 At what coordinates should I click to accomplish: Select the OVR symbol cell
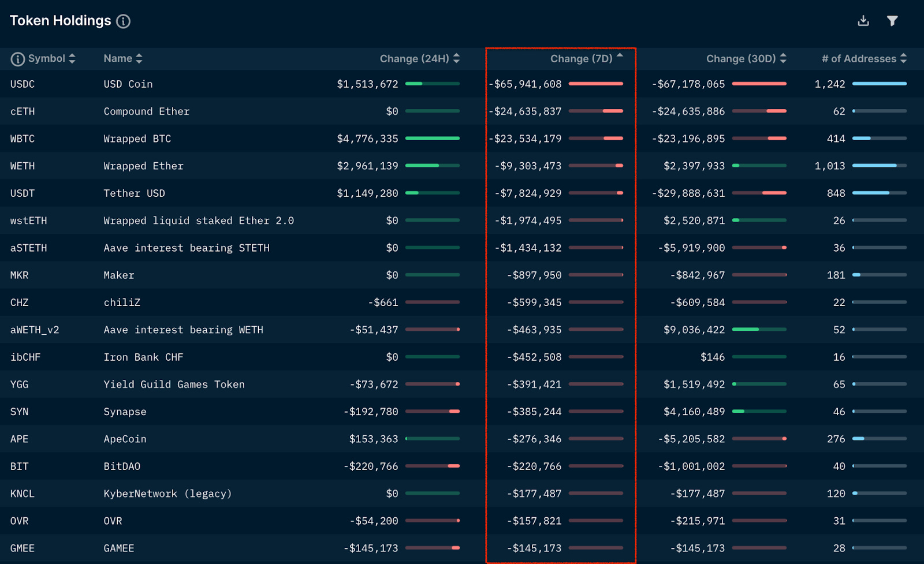pyautogui.click(x=20, y=521)
